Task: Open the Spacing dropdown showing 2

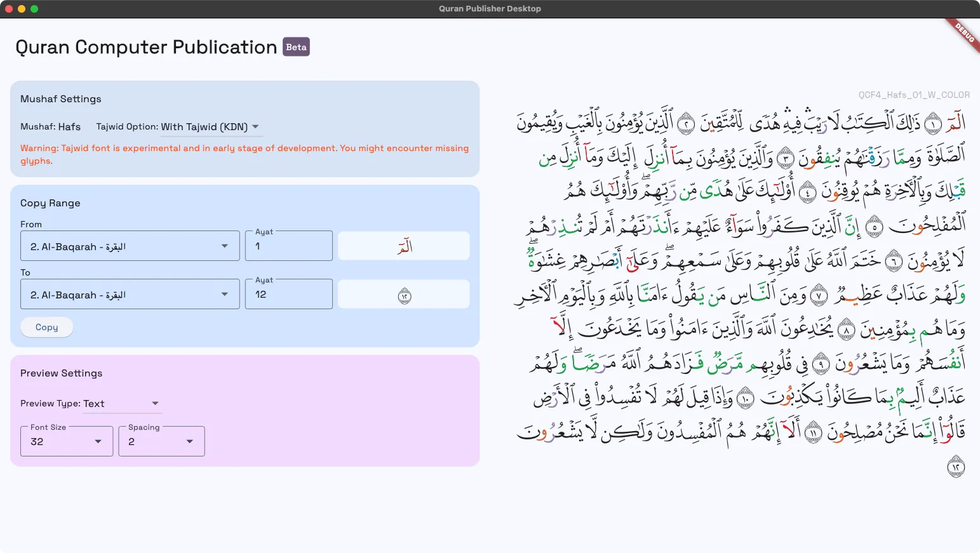Action: (161, 441)
